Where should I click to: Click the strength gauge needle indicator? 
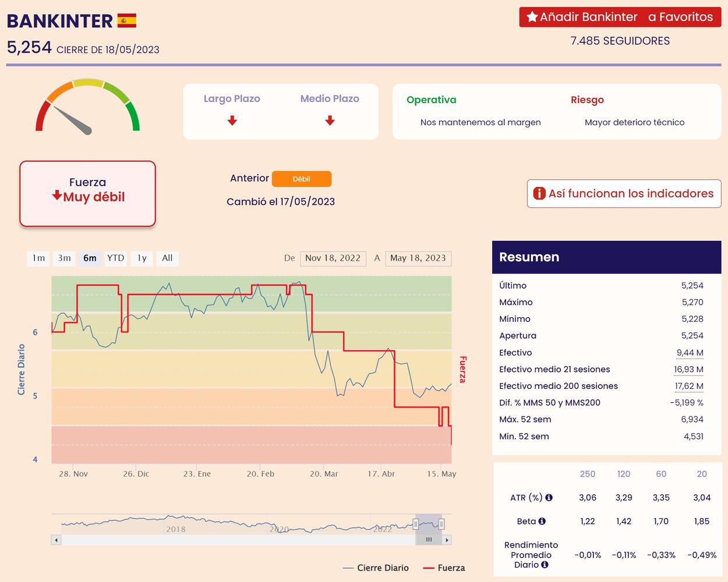(73, 120)
